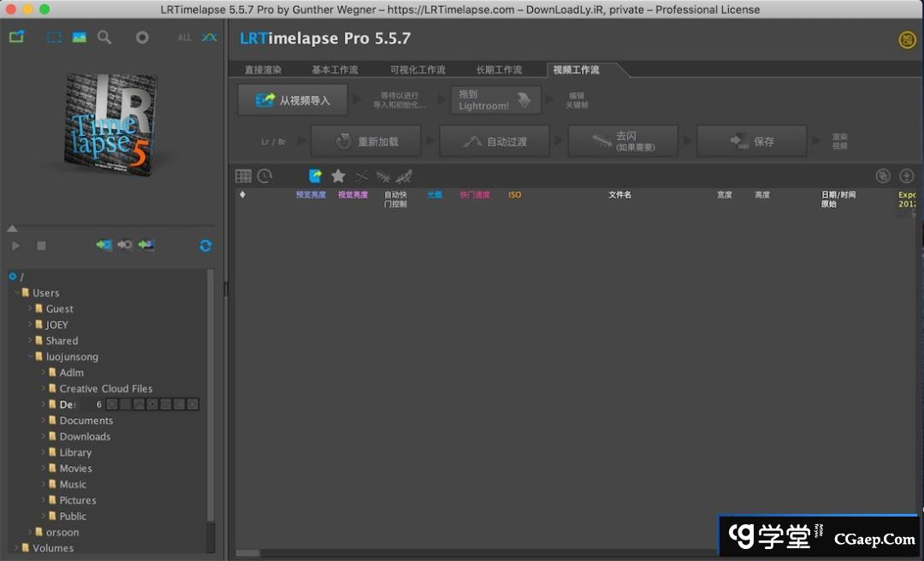Screen dimensions: 924x561
Task: Toggle the ALL filter in left toolbar
Action: 184,38
